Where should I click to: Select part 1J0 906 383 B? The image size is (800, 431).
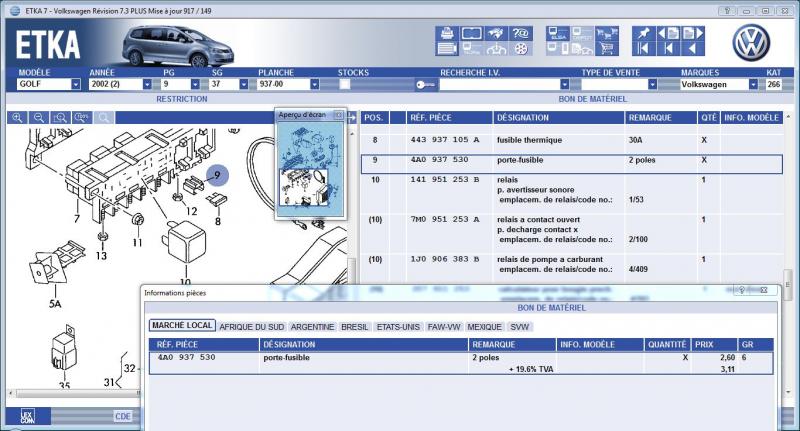click(444, 259)
